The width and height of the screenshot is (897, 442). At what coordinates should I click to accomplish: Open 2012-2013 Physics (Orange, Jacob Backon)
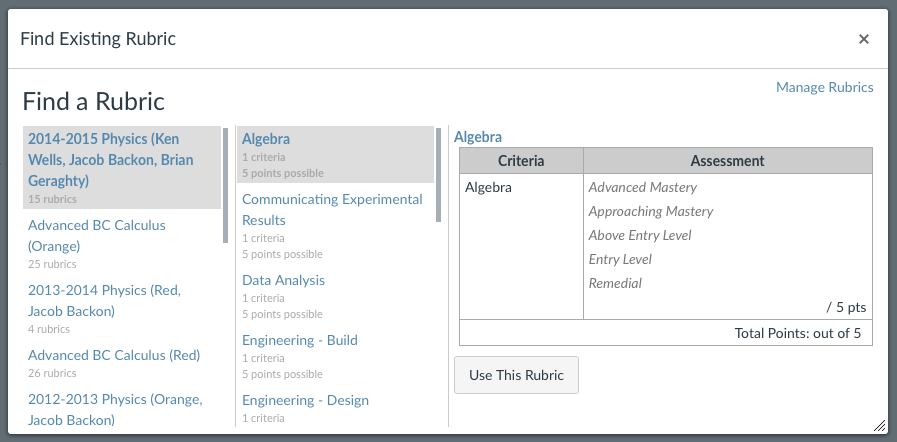(122, 409)
